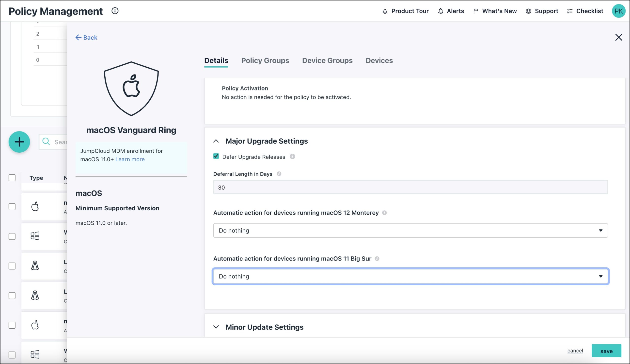Open the Product Tour rocket icon
This screenshot has width=630, height=364.
tap(385, 11)
